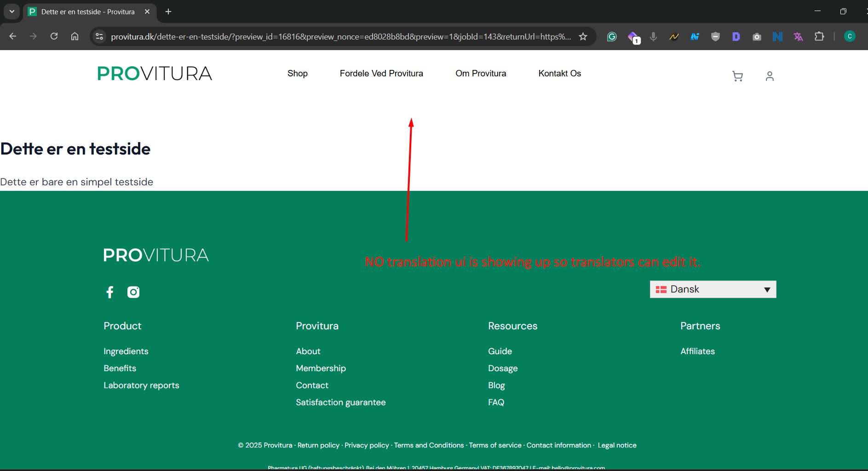Open the Affiliates partner link
This screenshot has width=868, height=471.
tap(698, 351)
